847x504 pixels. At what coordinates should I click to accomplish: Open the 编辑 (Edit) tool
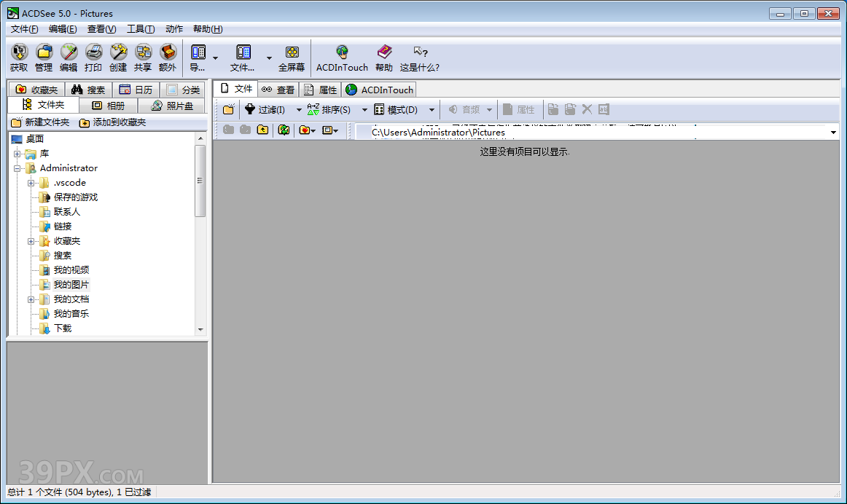(x=69, y=57)
